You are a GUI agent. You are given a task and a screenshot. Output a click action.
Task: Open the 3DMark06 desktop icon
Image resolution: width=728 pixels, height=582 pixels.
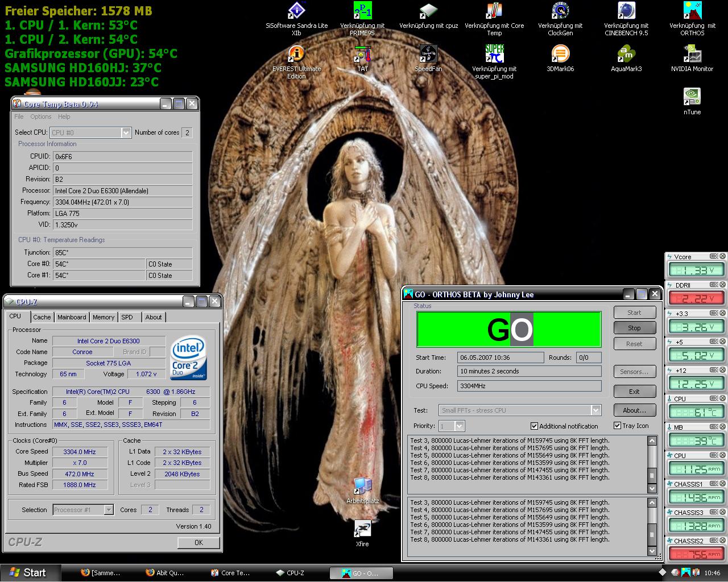560,55
